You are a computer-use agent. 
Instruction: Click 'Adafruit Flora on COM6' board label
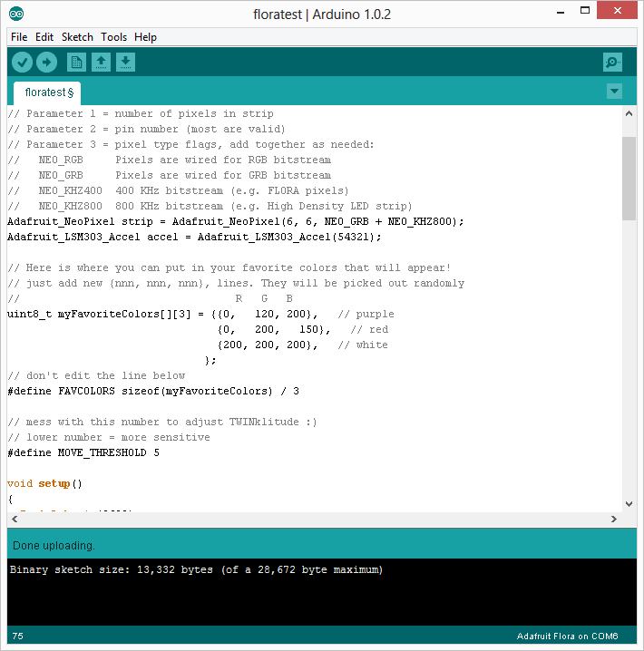(x=567, y=636)
